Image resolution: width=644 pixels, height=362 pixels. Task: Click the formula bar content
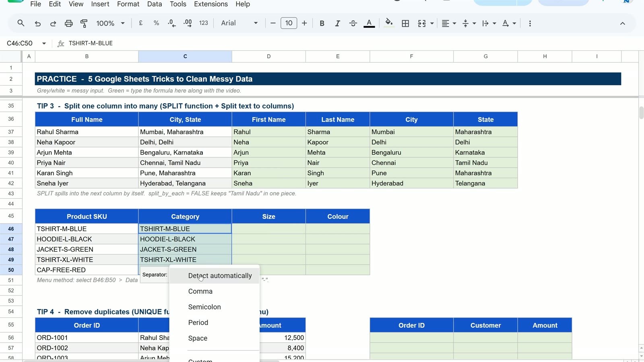(91, 43)
